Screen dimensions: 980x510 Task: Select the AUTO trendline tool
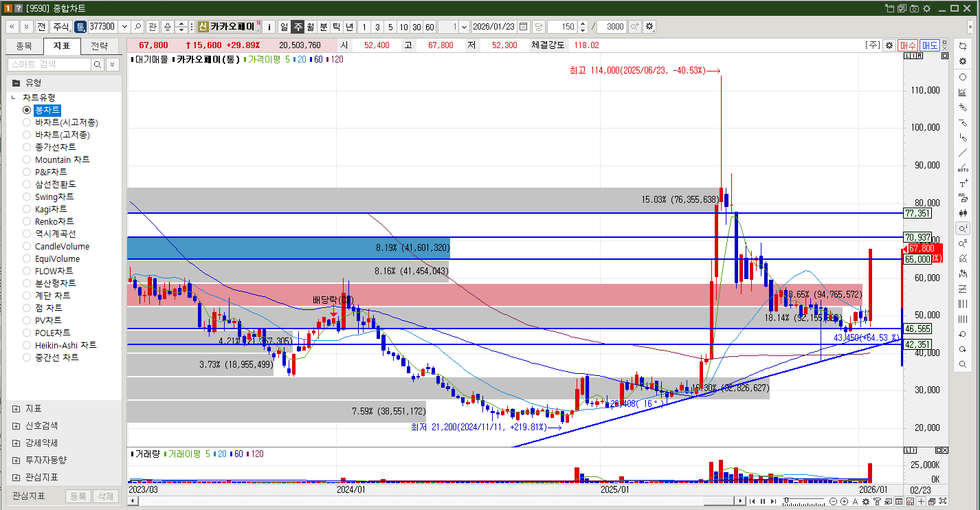click(x=962, y=168)
